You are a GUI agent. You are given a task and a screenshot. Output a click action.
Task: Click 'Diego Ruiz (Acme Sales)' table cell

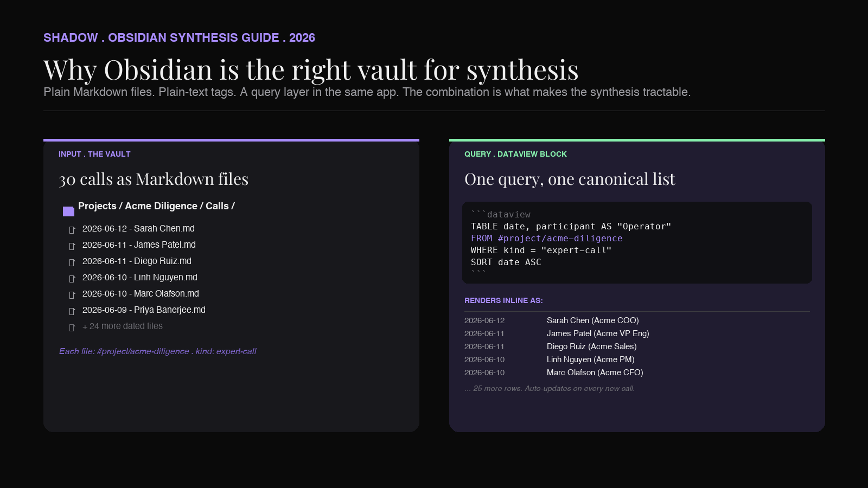coord(592,346)
